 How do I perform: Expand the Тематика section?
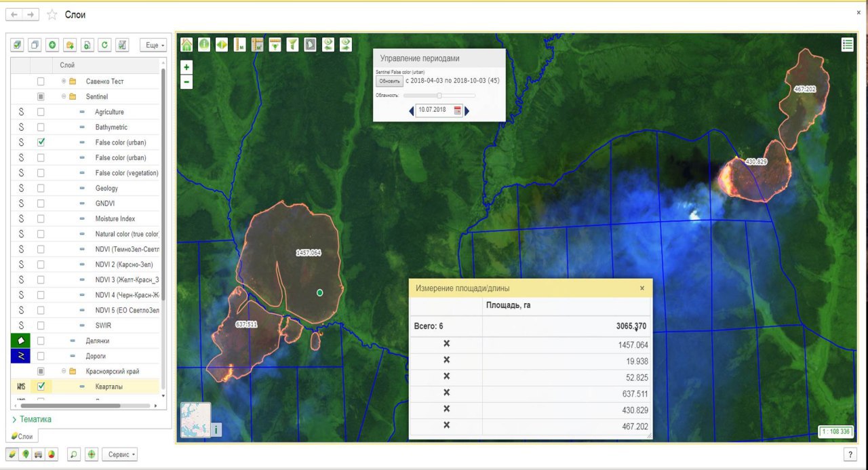click(31, 419)
